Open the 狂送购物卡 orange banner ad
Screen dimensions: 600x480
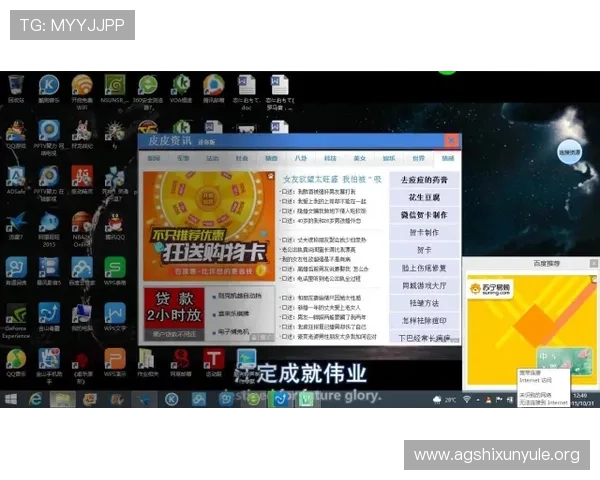[x=209, y=226]
